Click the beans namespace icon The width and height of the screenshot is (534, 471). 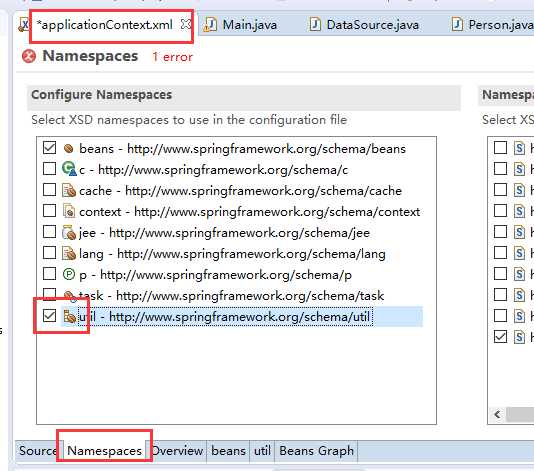pyautogui.click(x=68, y=148)
